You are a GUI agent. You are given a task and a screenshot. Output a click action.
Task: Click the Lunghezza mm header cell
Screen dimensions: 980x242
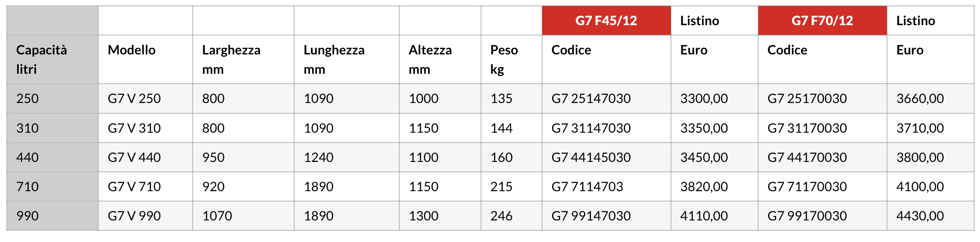point(347,59)
